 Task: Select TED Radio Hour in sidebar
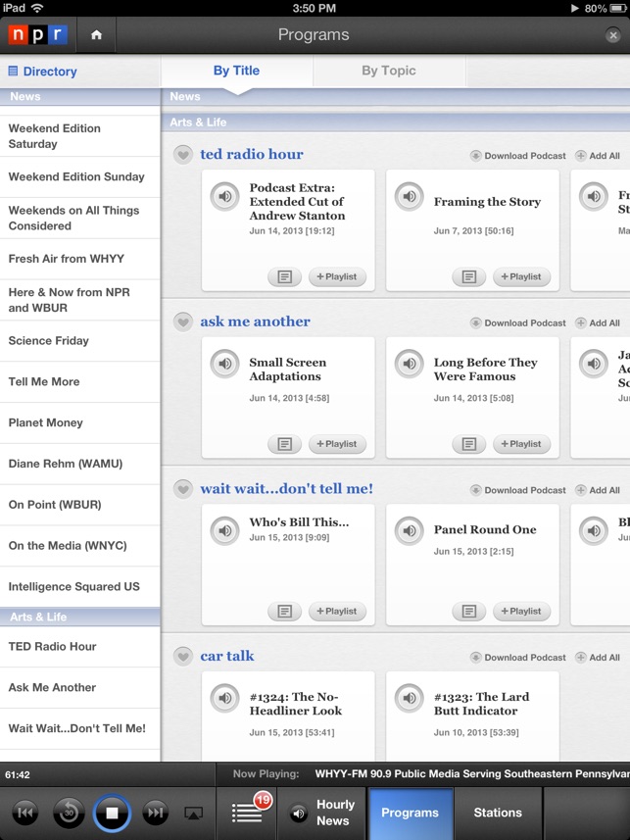click(79, 647)
